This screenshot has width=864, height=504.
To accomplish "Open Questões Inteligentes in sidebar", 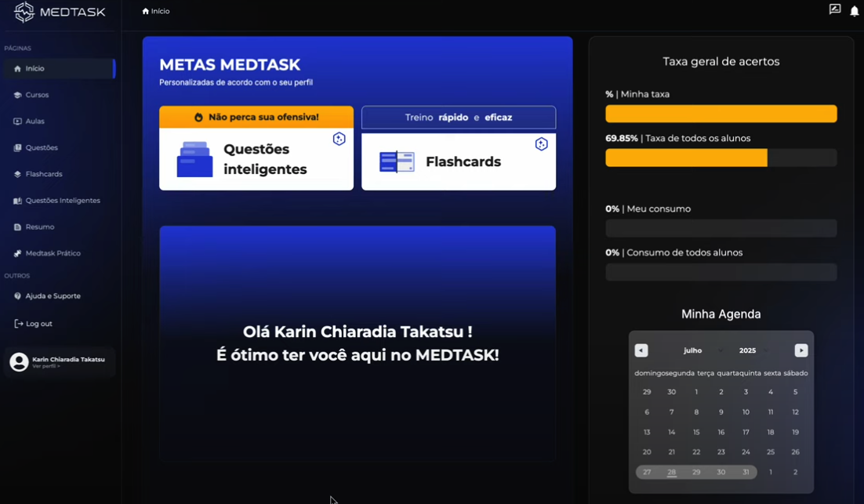I will [x=60, y=201].
